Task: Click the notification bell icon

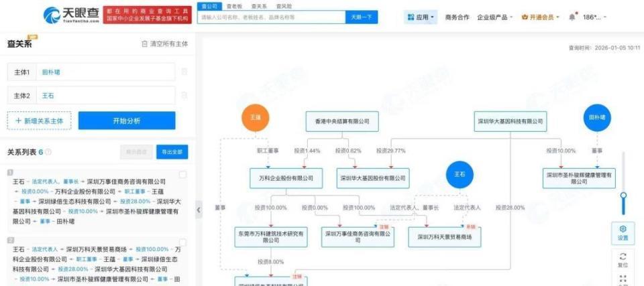Action: pyautogui.click(x=572, y=17)
